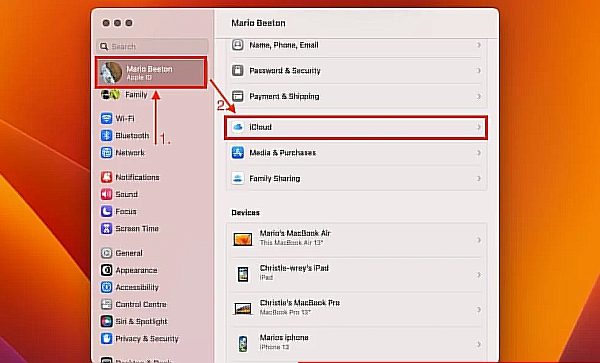The width and height of the screenshot is (600, 363).
Task: Expand Password & Security chevron
Action: 479,71
